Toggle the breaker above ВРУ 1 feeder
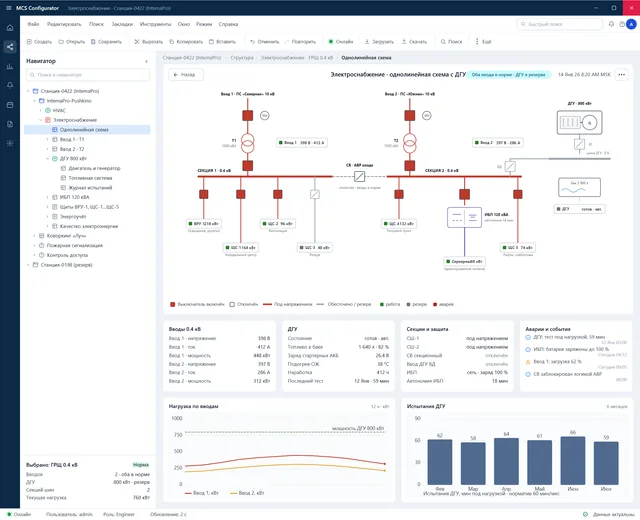 point(204,194)
